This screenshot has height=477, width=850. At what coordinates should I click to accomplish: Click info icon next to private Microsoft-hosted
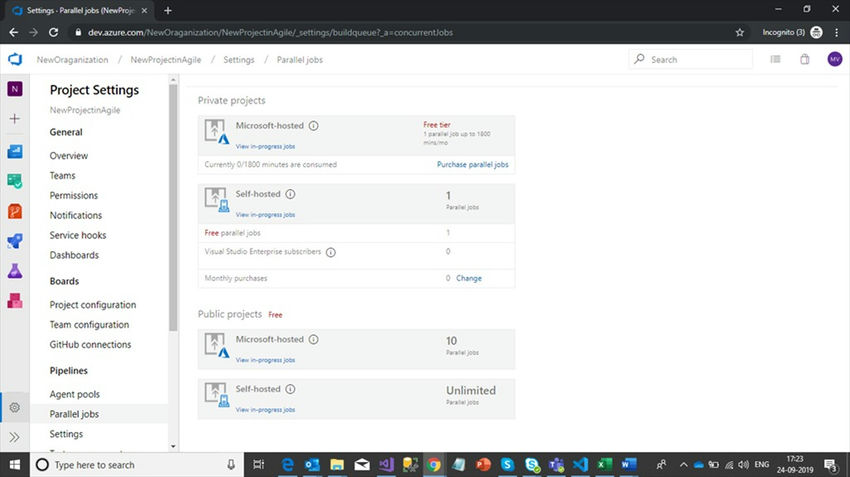[313, 126]
